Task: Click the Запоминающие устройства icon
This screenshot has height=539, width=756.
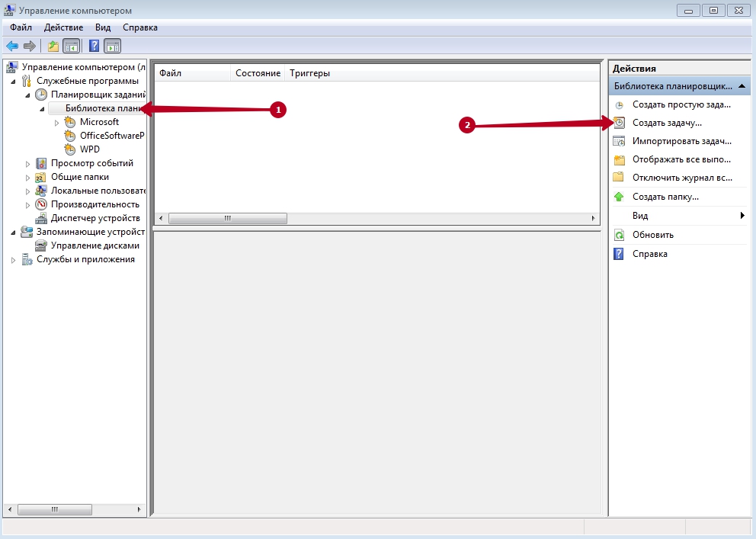Action: pos(27,232)
